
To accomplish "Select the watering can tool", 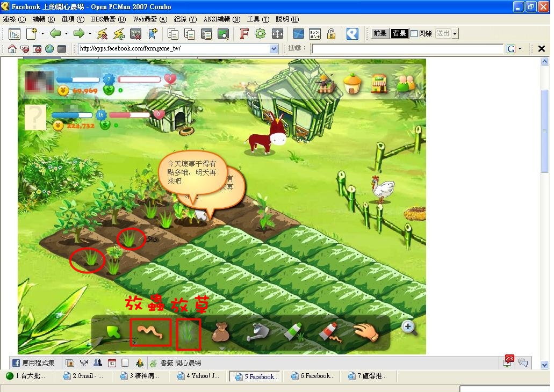I will coord(257,333).
